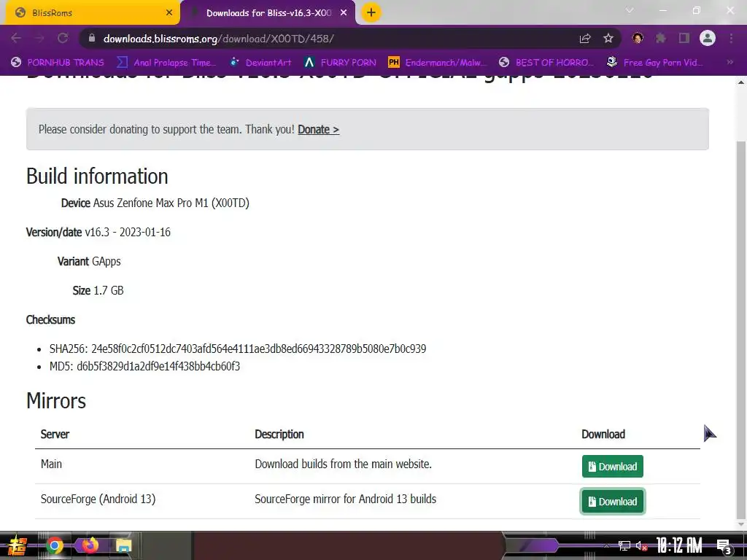This screenshot has width=747, height=560.
Task: Click the GApps variant value
Action: pyautogui.click(x=107, y=262)
